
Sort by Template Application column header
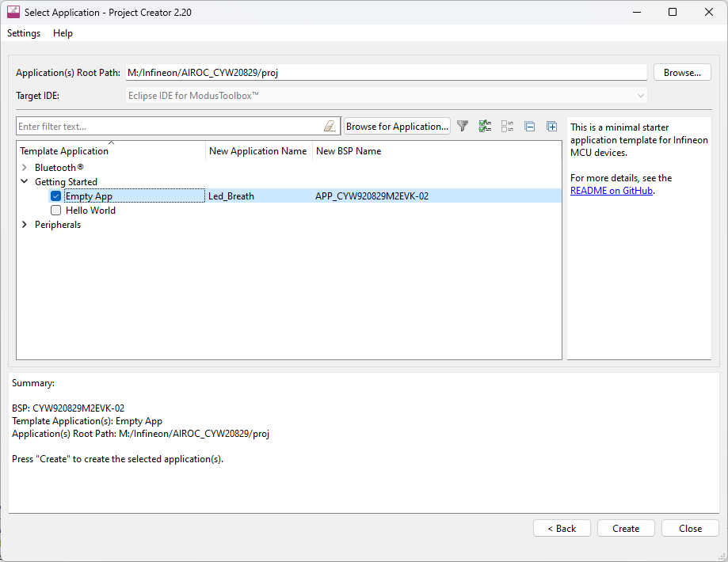pos(111,151)
